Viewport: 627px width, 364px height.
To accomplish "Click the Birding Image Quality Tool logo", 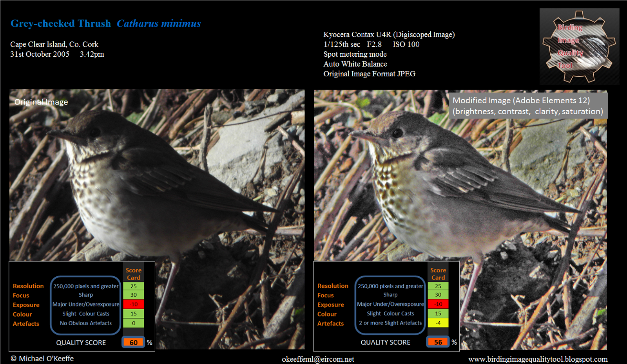I will [579, 47].
